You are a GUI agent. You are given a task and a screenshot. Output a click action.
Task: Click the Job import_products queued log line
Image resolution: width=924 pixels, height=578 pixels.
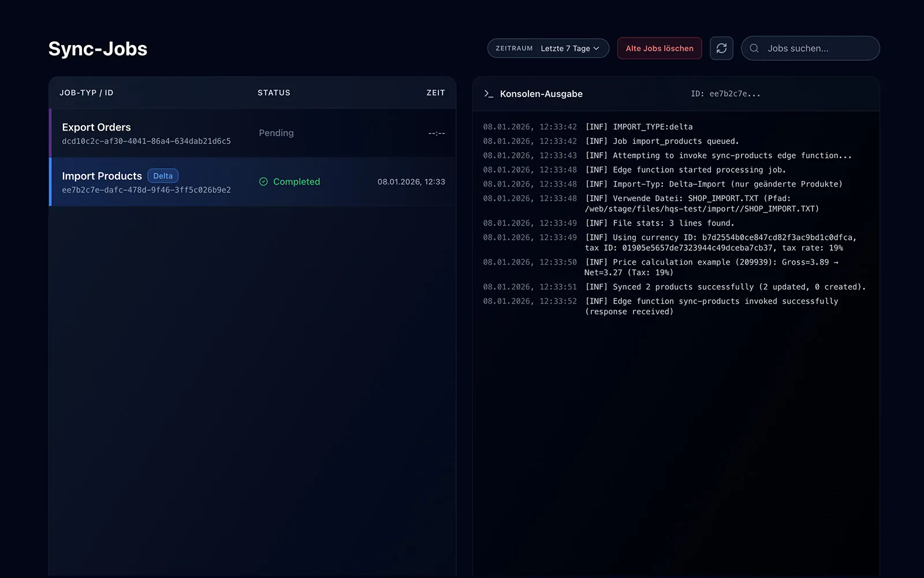click(662, 141)
